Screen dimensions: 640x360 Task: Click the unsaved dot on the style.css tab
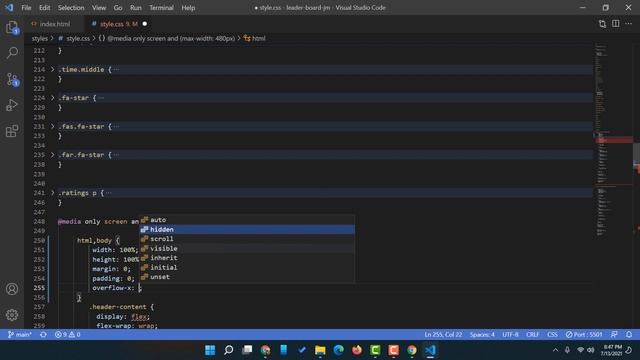click(x=144, y=24)
